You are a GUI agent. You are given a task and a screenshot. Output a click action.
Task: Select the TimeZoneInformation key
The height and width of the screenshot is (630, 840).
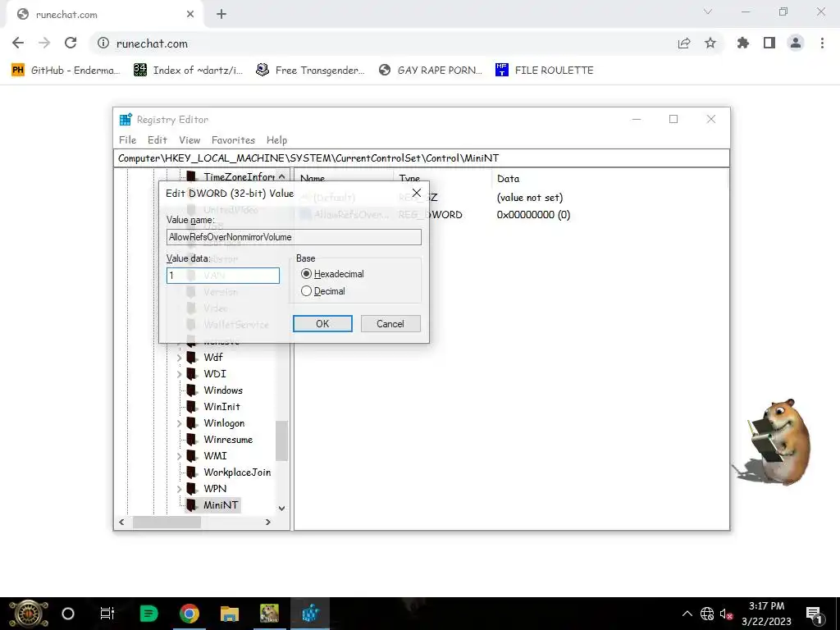coord(239,177)
